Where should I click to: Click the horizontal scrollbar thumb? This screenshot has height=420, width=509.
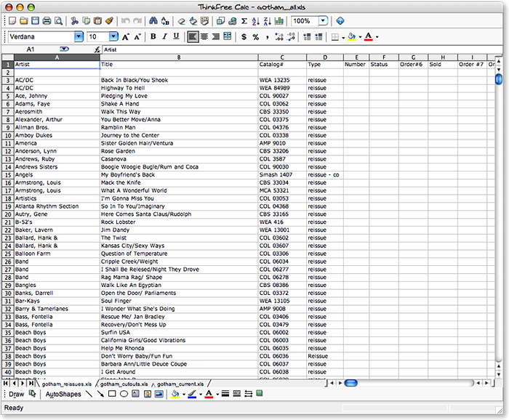point(350,383)
